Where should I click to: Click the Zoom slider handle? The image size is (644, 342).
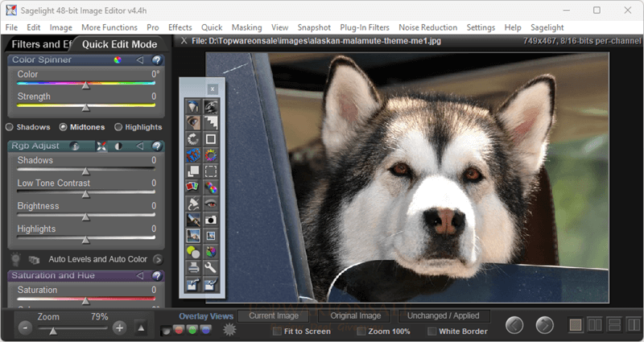click(x=53, y=331)
